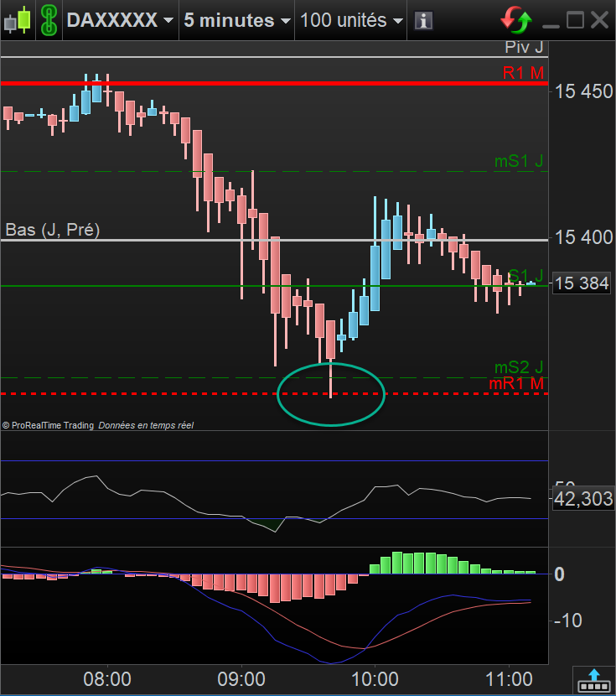Open the DAXXXXX instrument dropdown
This screenshot has height=696, width=616.
[120, 20]
